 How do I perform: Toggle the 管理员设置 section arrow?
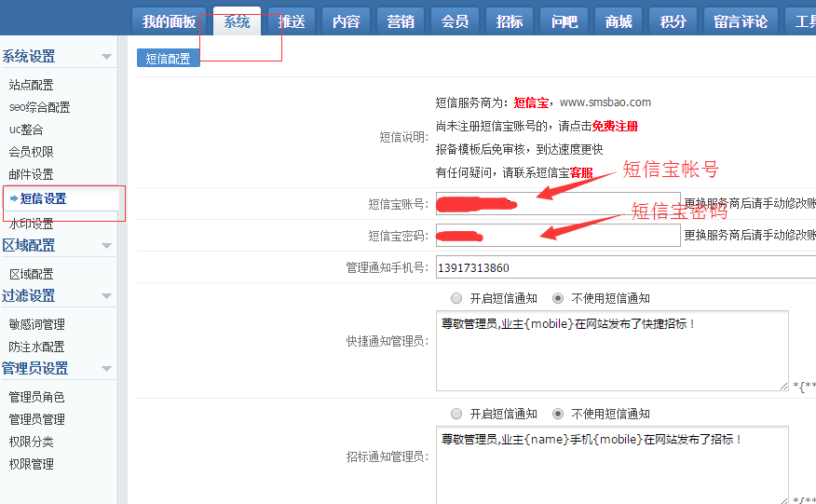[x=107, y=369]
